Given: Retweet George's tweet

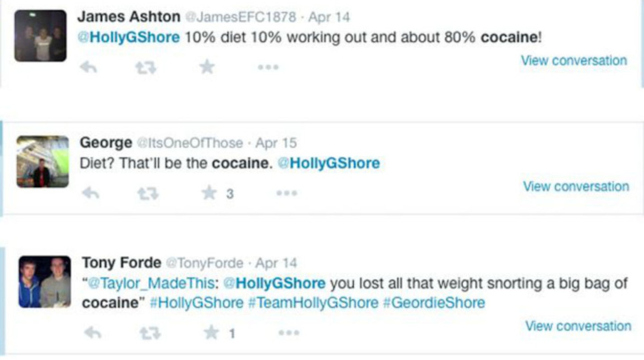Looking at the screenshot, I should (148, 193).
